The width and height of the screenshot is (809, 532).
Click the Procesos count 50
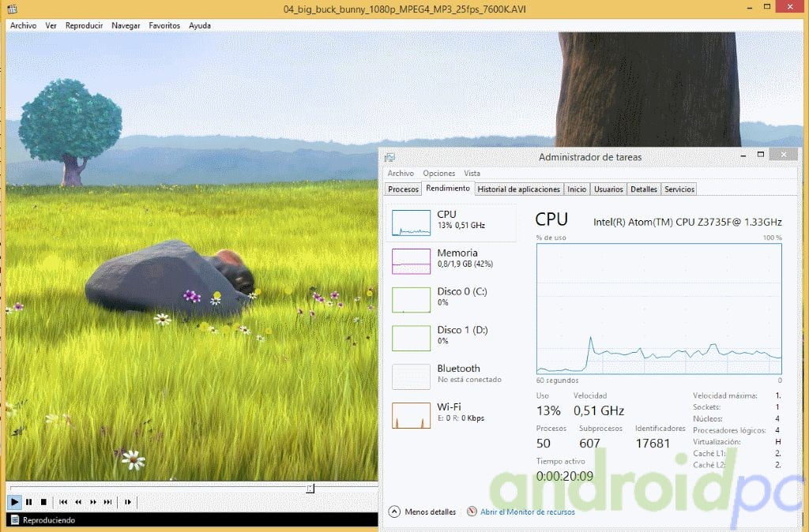click(544, 444)
